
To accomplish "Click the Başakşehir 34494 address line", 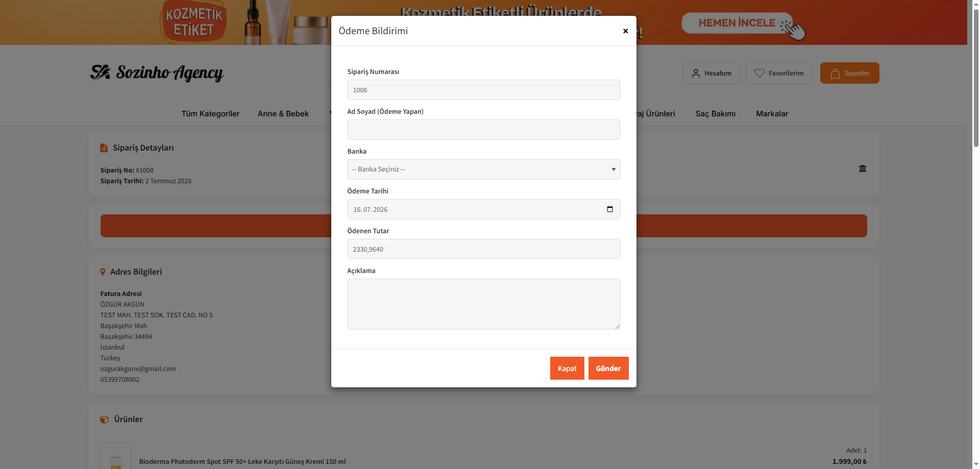I will [x=126, y=336].
